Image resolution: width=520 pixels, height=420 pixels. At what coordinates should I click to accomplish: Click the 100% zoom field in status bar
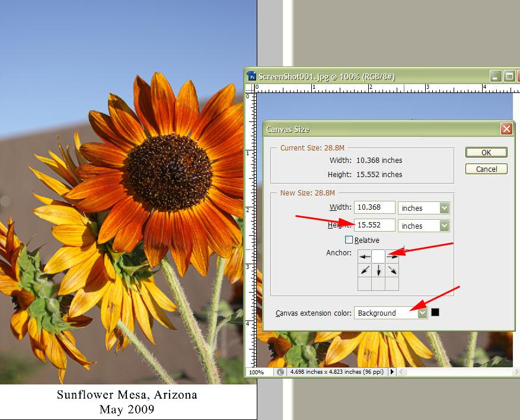point(258,372)
